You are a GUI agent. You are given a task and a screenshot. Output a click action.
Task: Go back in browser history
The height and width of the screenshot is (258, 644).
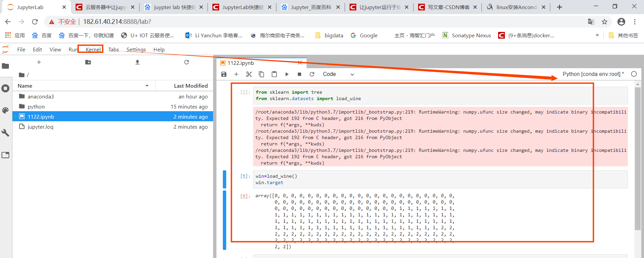pos(8,22)
